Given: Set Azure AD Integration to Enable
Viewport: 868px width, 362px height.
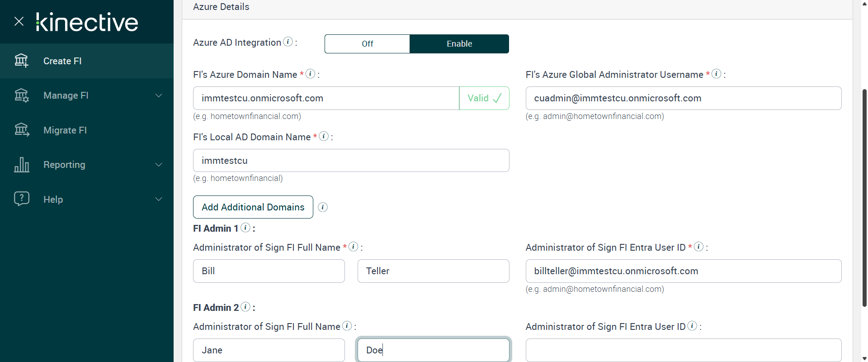Looking at the screenshot, I should point(459,44).
